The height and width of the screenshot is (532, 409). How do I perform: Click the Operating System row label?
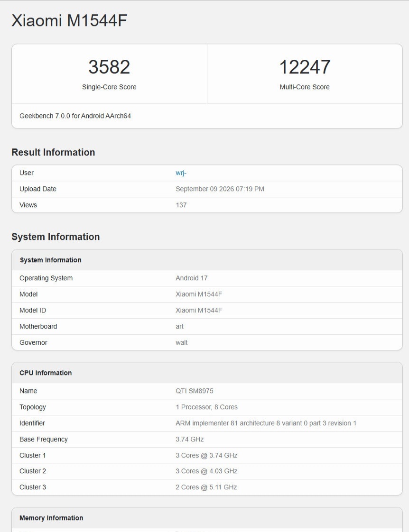tap(46, 278)
